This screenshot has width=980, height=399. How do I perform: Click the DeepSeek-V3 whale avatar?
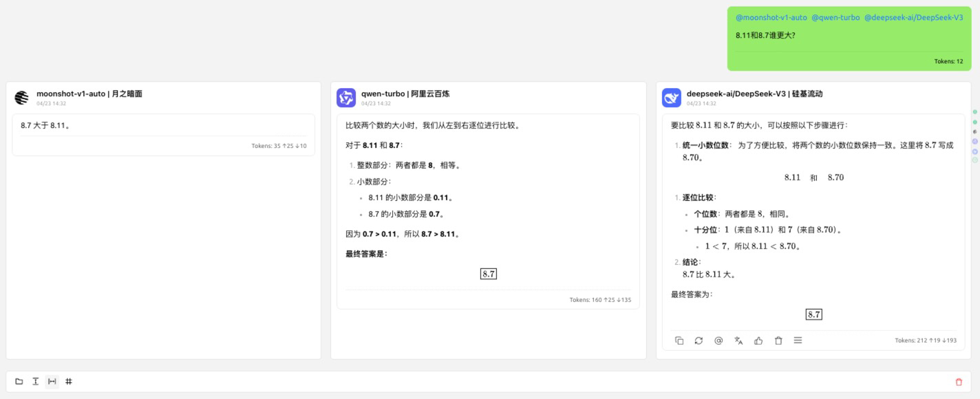click(672, 98)
